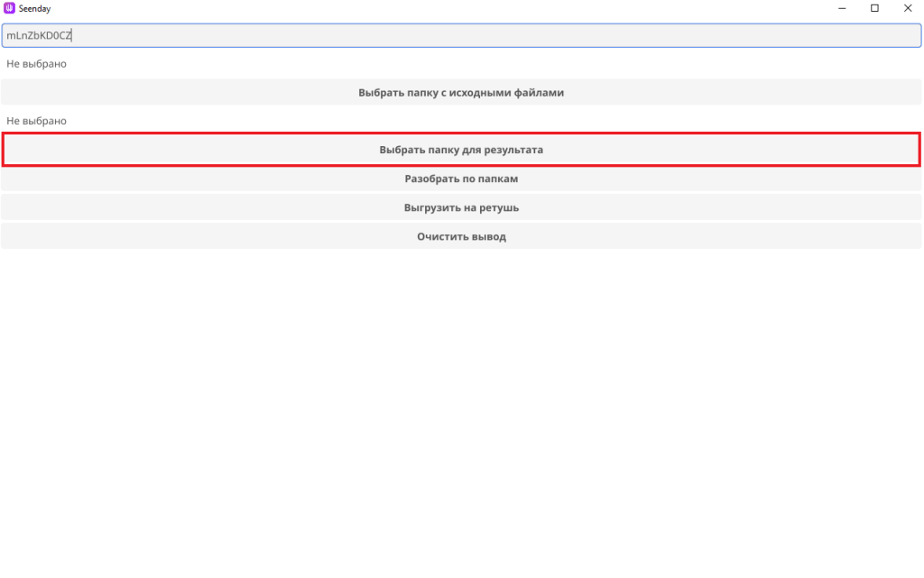
Task: Maximize the Seenday window
Action: [x=874, y=8]
